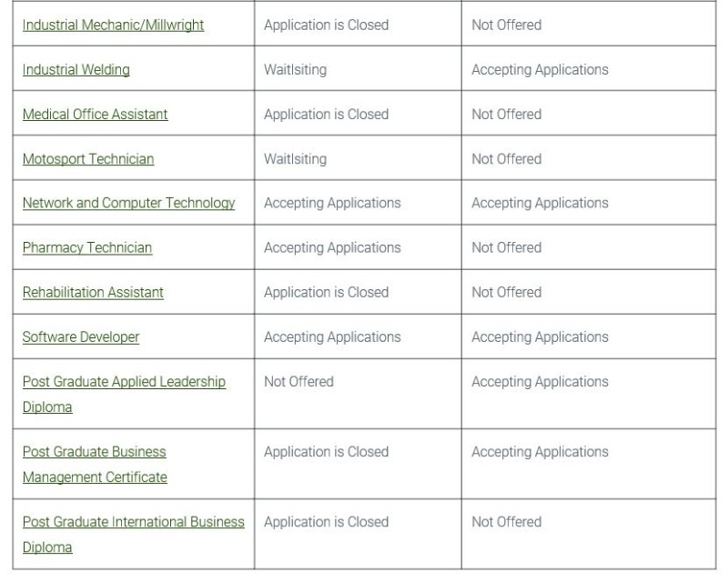Click Application is Closed for Medical Office Assistant
Image resolution: width=728 pixels, height=582 pixels.
click(x=327, y=115)
